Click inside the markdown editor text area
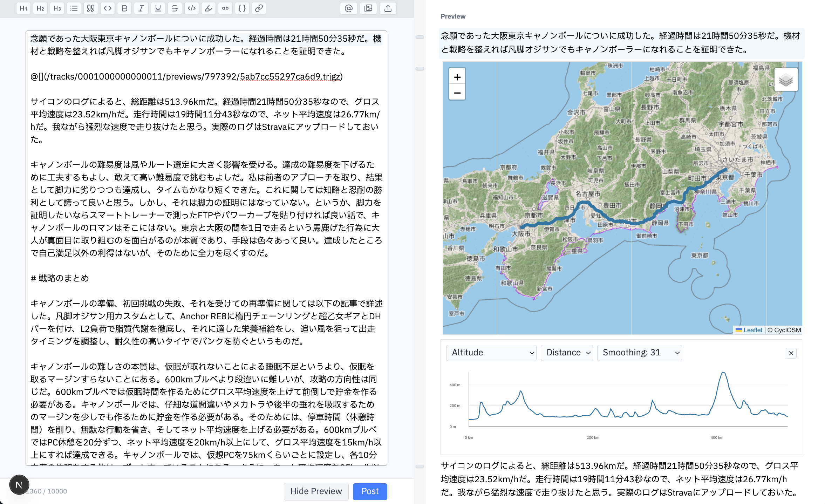Viewport: 825px width, 504px height. (x=206, y=248)
